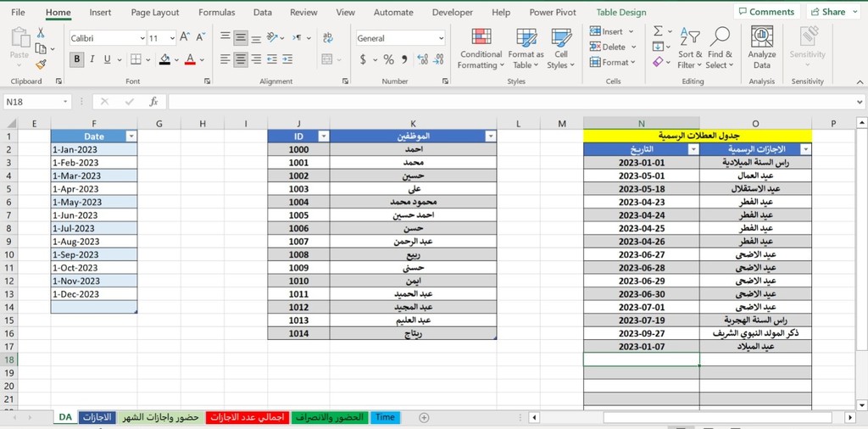Screen dimensions: 868x429
Task: Open the Name Box dropdown arrow
Action: coord(66,102)
